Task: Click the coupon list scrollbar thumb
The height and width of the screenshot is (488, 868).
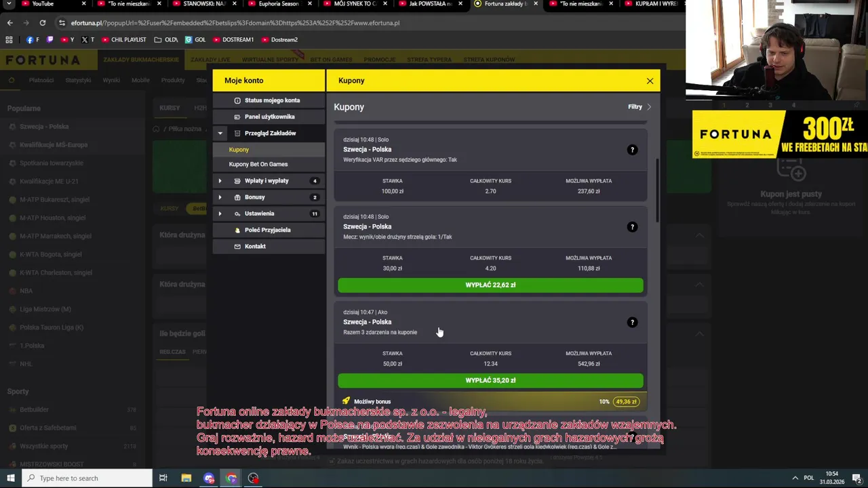Action: (657, 191)
